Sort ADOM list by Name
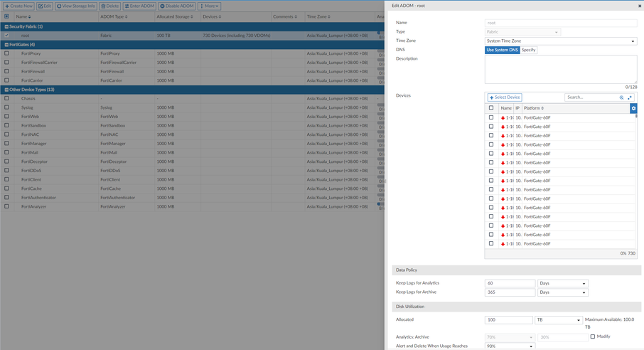This screenshot has height=350, width=644. 23,17
